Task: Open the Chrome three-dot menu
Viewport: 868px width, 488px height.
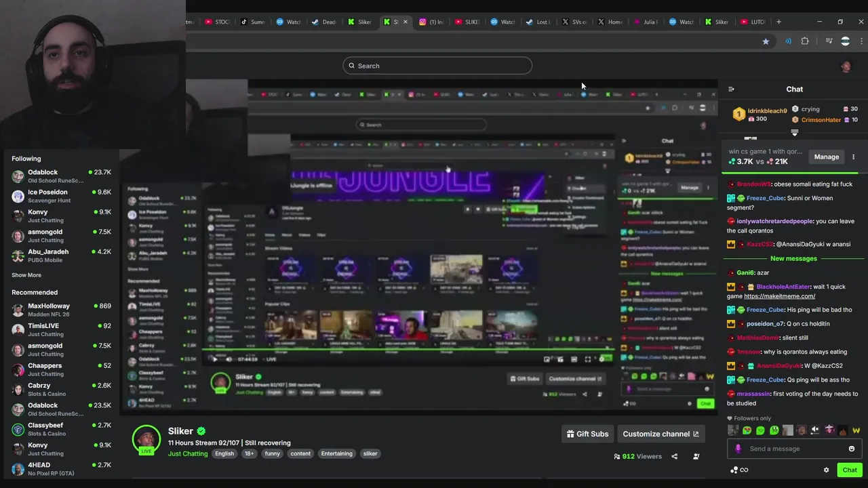Action: click(x=861, y=41)
